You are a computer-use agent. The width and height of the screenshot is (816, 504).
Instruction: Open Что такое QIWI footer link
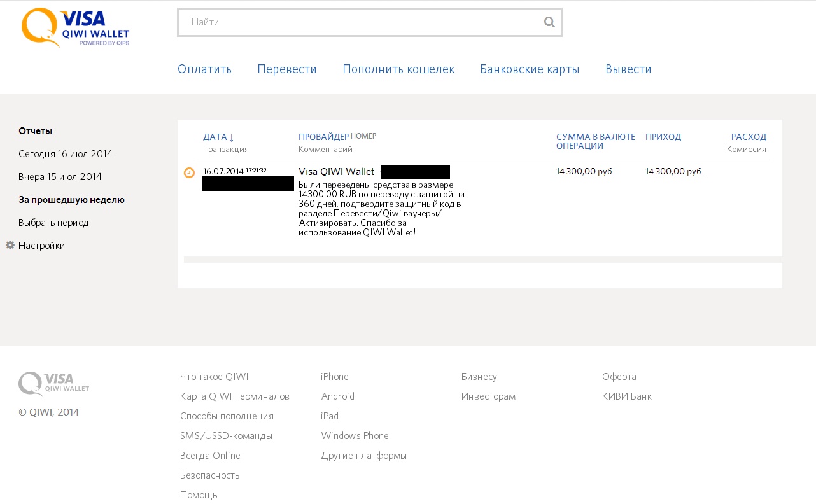(215, 377)
